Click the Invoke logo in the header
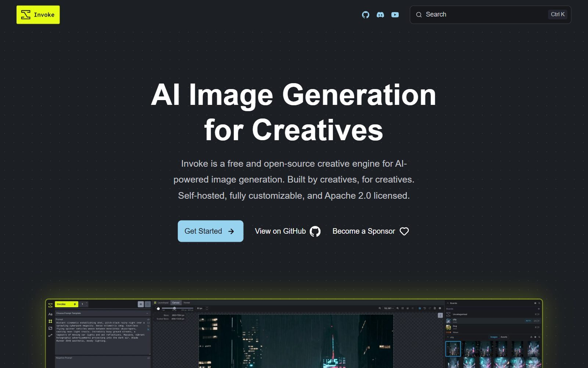588x368 pixels. [38, 15]
